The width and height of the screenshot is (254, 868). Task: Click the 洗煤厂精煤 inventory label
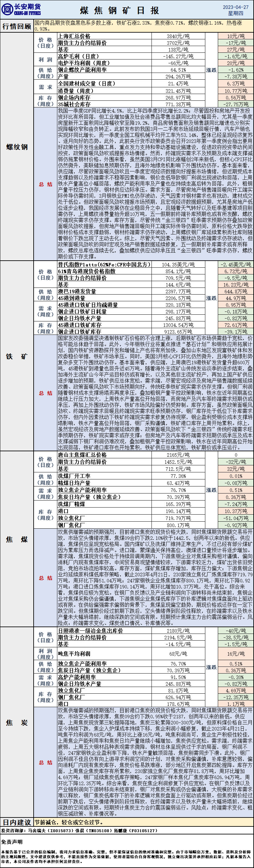tap(71, 504)
